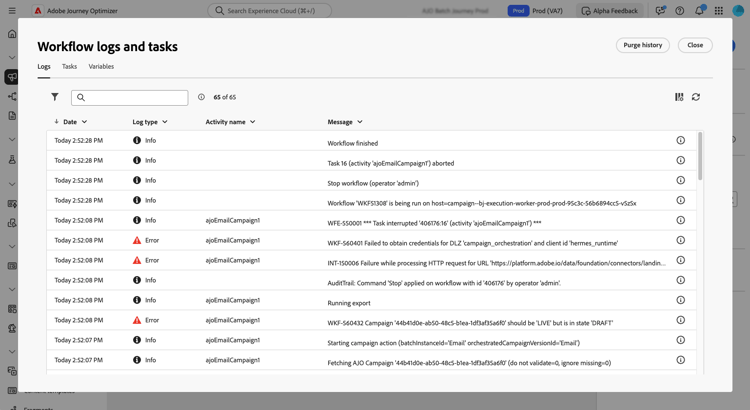Open the Message column dropdown

coord(360,122)
